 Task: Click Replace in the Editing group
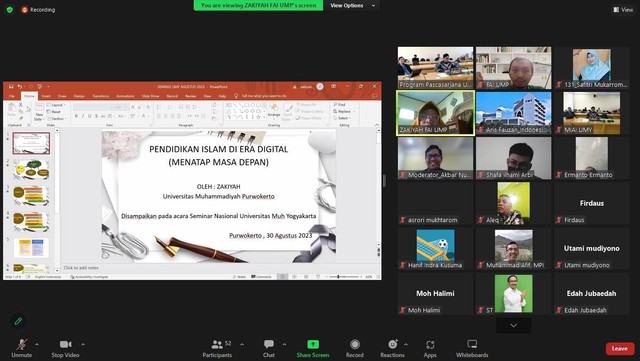[343, 111]
